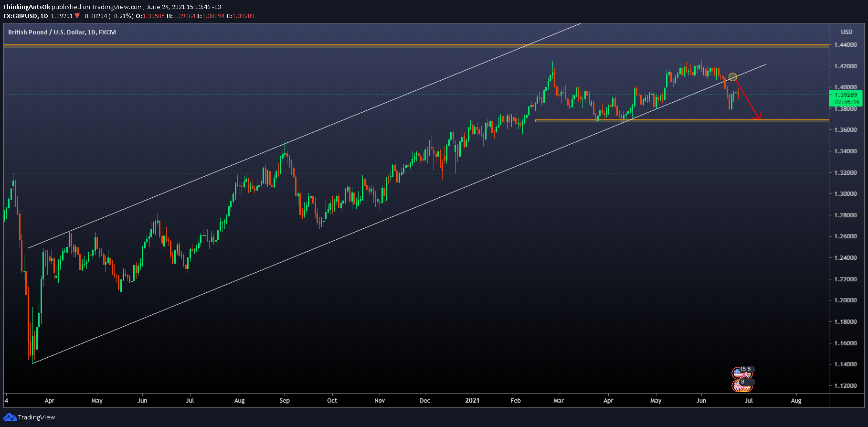Click the 1.24000 price axis label

pos(846,258)
